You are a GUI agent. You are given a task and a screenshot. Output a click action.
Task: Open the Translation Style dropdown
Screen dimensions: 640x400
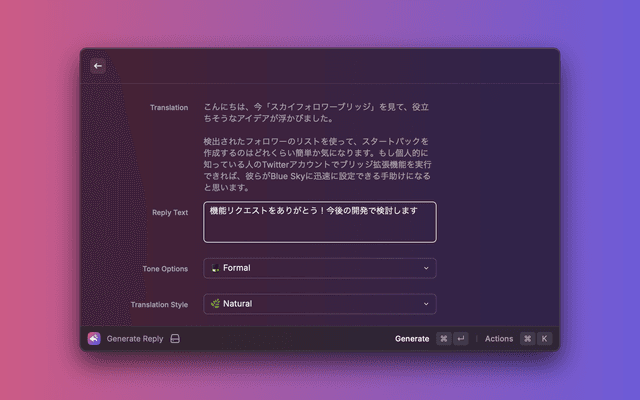pos(320,304)
